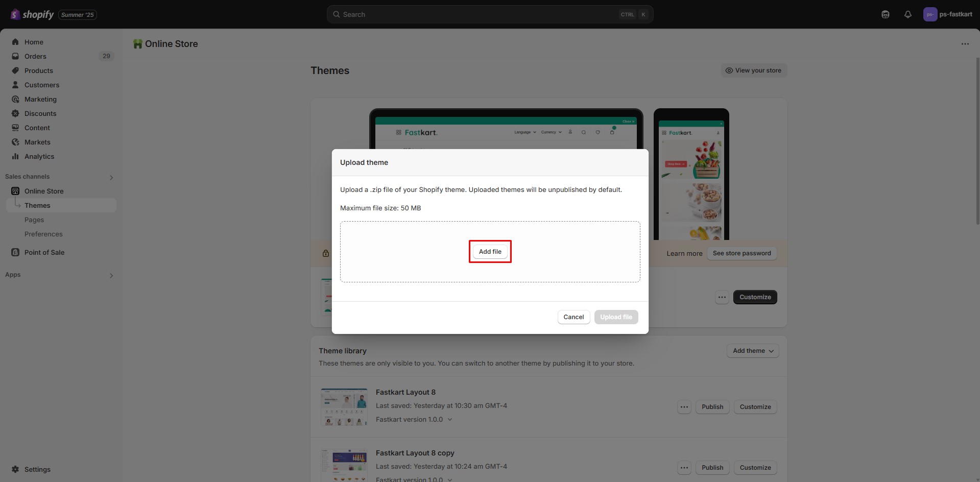Go to Pages in the sidebar
This screenshot has width=980, height=482.
34,220
